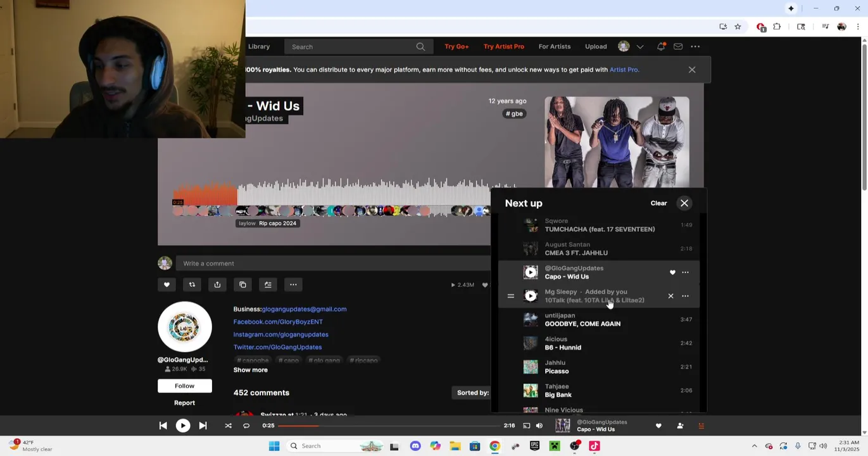Like the Capo - Wid Us track
868x456 pixels.
click(167, 284)
